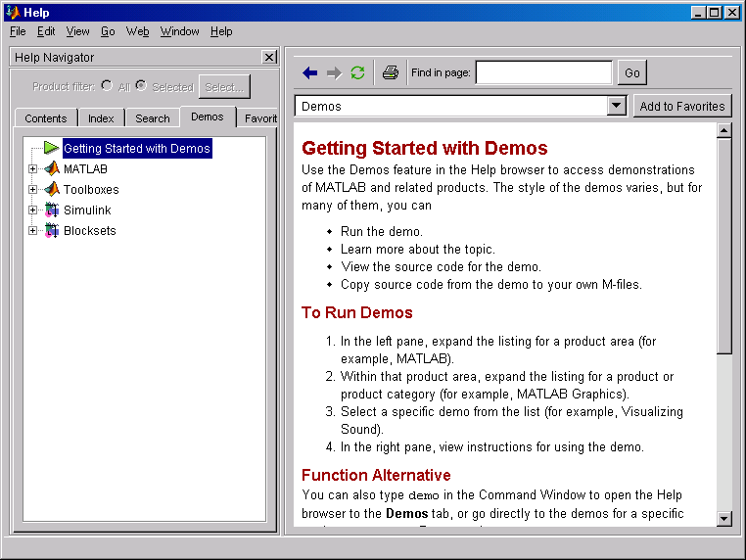
Task: Open the Go menu
Action: (108, 31)
